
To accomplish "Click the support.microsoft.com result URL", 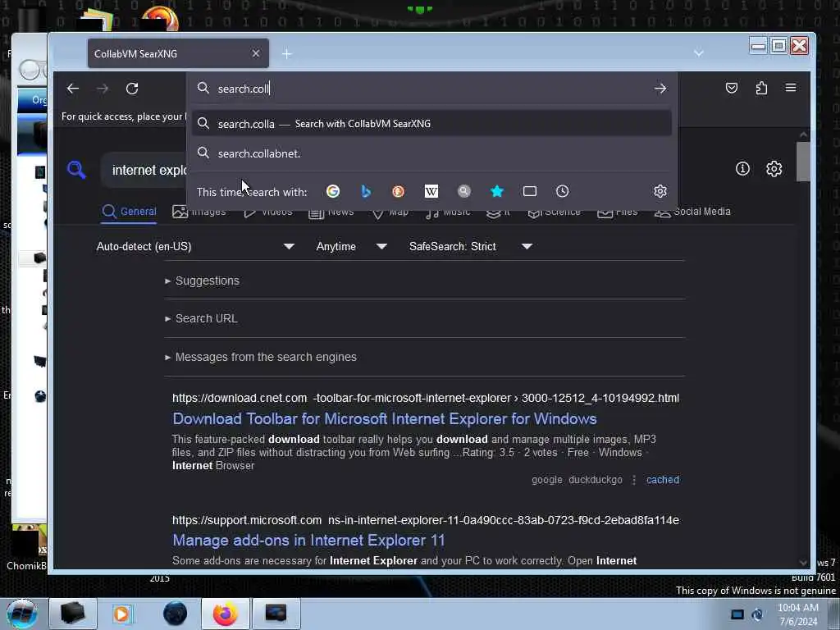I will 426,520.
